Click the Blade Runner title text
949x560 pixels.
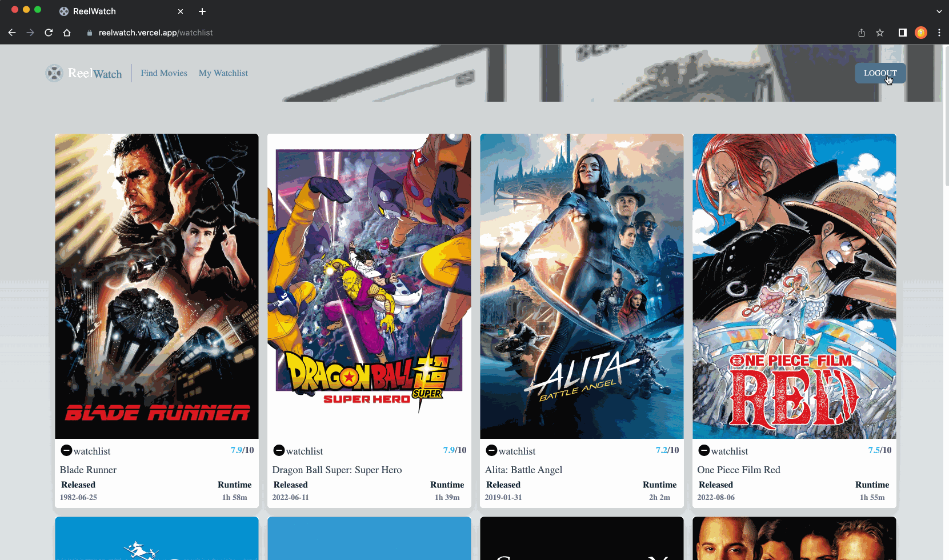pyautogui.click(x=88, y=470)
